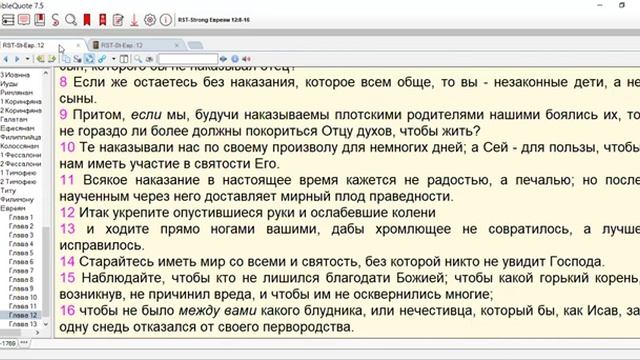Select book 1 Коринфяна in list
Image resolution: width=640 pixels, height=360 pixels.
pos(21,102)
